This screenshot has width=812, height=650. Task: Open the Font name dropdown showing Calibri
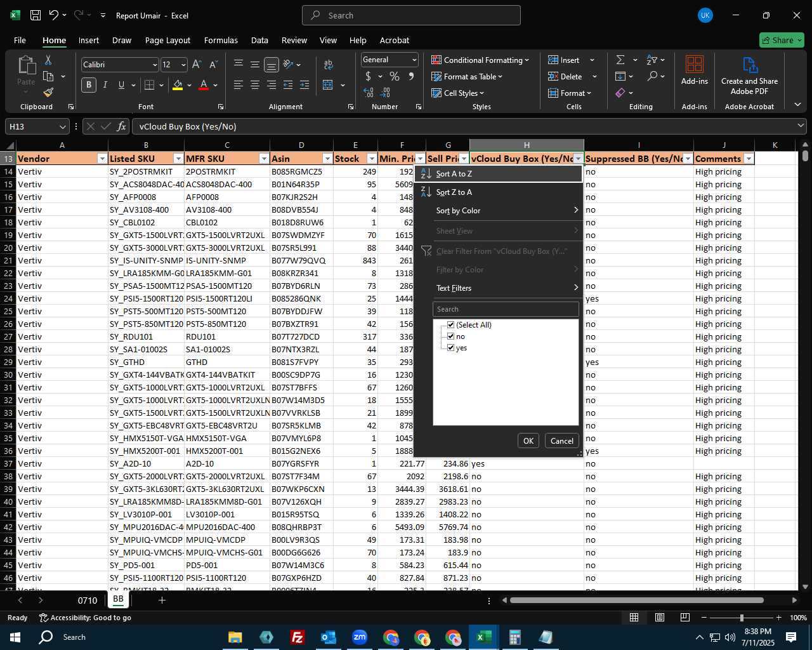coord(155,65)
